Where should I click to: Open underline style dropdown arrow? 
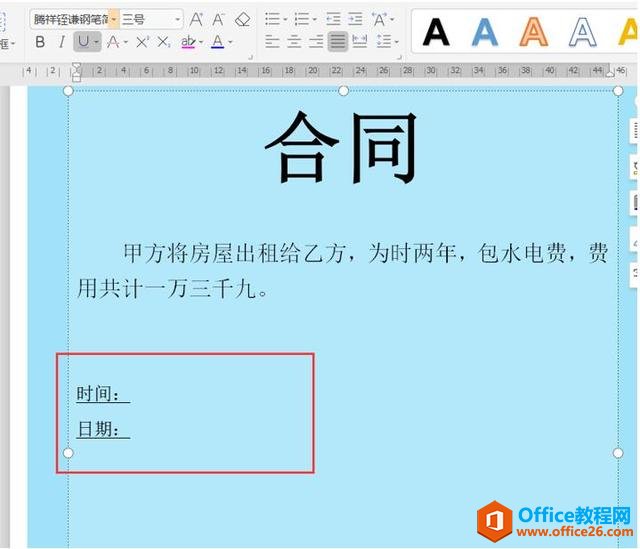[x=96, y=42]
